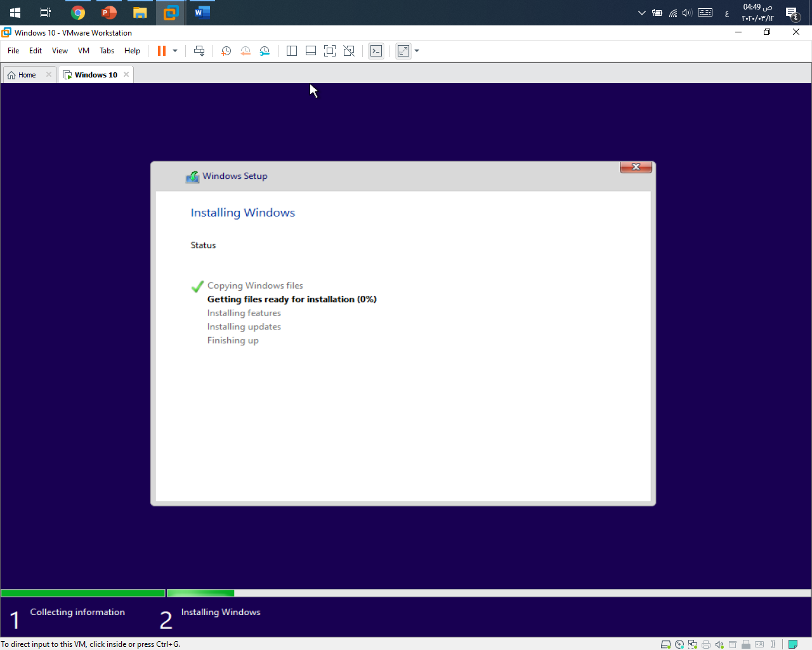Image resolution: width=812 pixels, height=650 pixels.
Task: Click the ID card device status icon
Action: coord(759,644)
